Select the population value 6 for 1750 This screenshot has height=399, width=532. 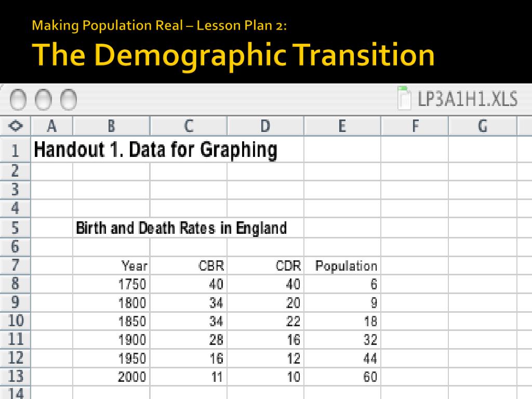(x=342, y=284)
